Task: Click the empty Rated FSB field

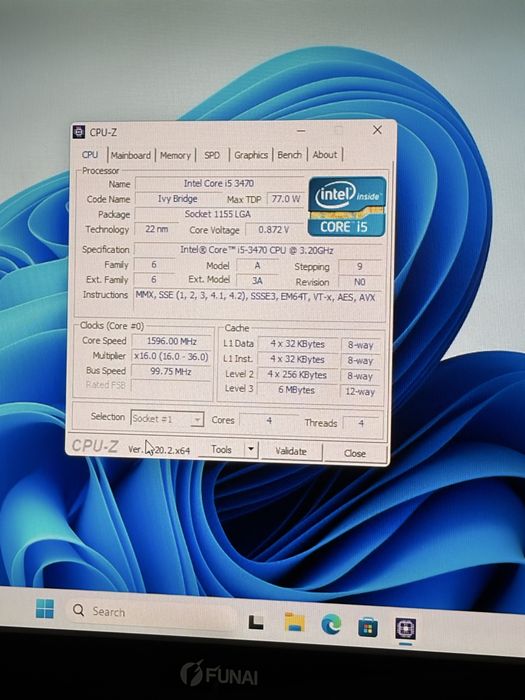Action: 172,386
